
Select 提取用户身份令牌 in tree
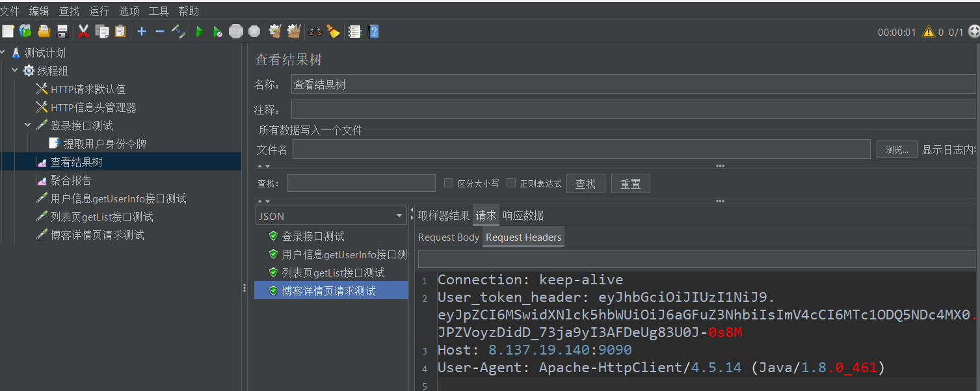pyautogui.click(x=105, y=144)
